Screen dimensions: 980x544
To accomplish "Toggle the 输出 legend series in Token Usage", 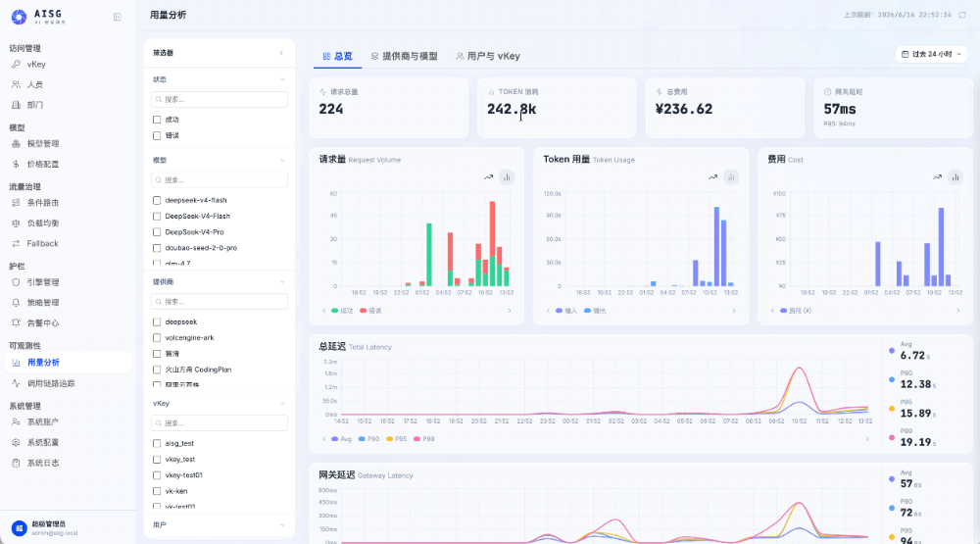I will 595,310.
